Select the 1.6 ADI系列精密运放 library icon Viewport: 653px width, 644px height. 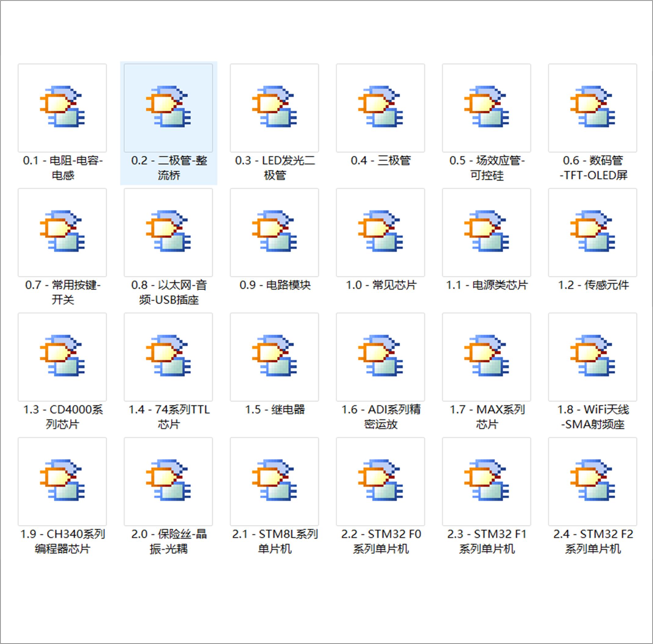click(381, 357)
